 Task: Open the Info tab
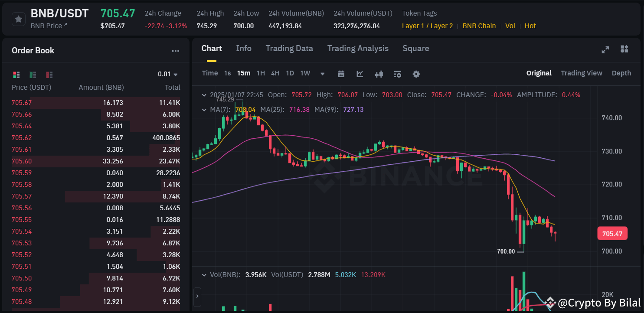(244, 49)
